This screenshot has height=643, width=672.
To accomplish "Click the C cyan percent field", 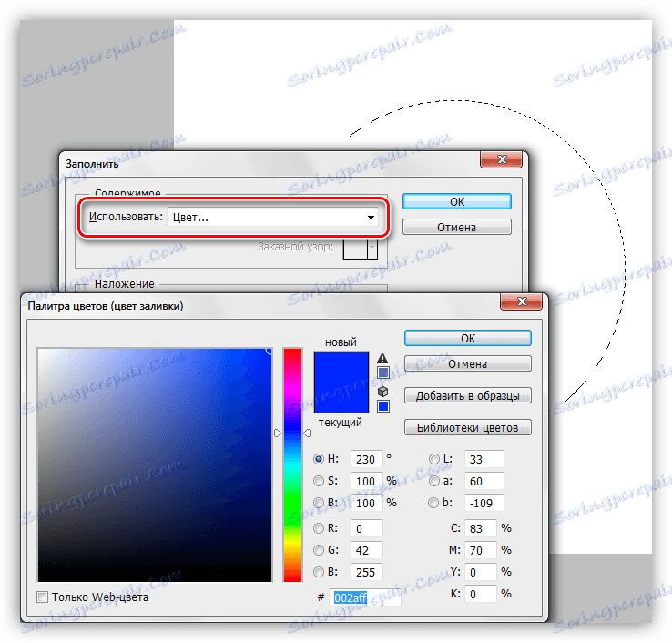I will coord(481,528).
